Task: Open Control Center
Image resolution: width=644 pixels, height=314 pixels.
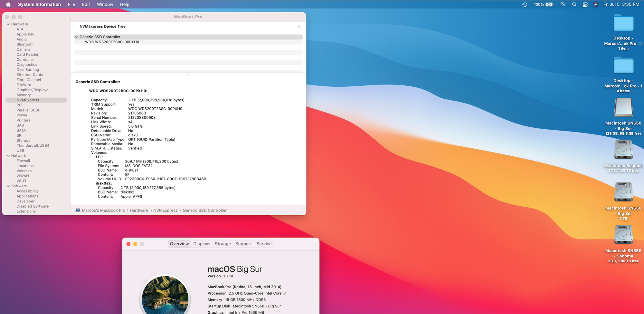Action: click(585, 5)
